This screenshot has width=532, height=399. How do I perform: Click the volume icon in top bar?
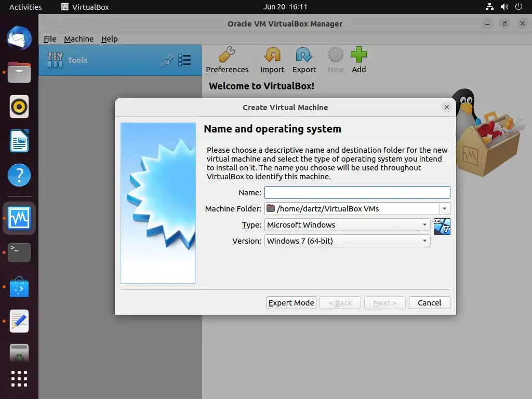coord(504,7)
